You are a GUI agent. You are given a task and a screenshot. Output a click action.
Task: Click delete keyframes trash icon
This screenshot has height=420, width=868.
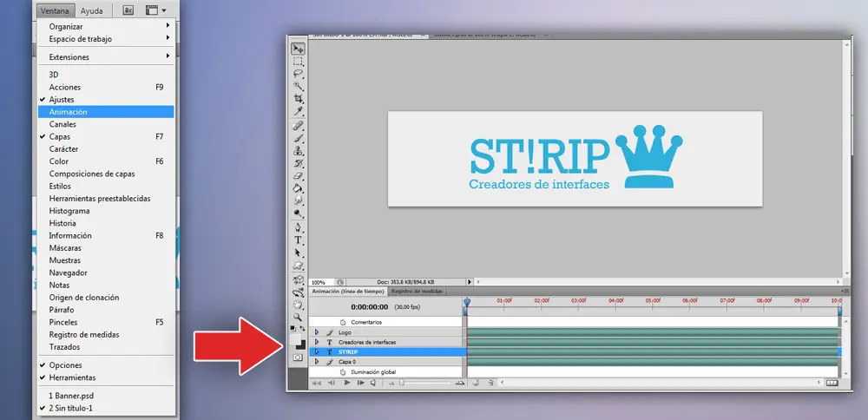490,383
